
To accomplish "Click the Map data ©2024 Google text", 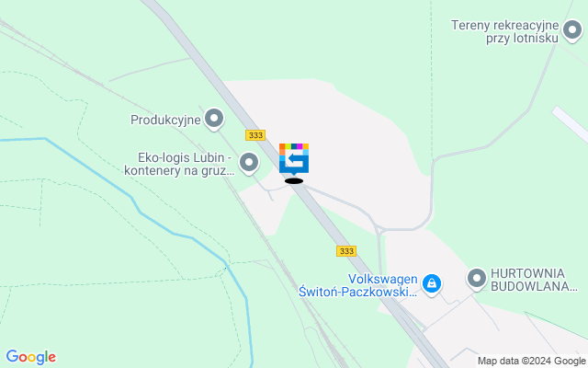I will [531, 362].
